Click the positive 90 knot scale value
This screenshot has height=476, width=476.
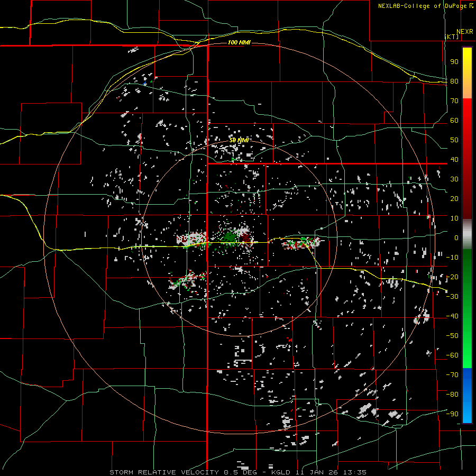tap(454, 62)
